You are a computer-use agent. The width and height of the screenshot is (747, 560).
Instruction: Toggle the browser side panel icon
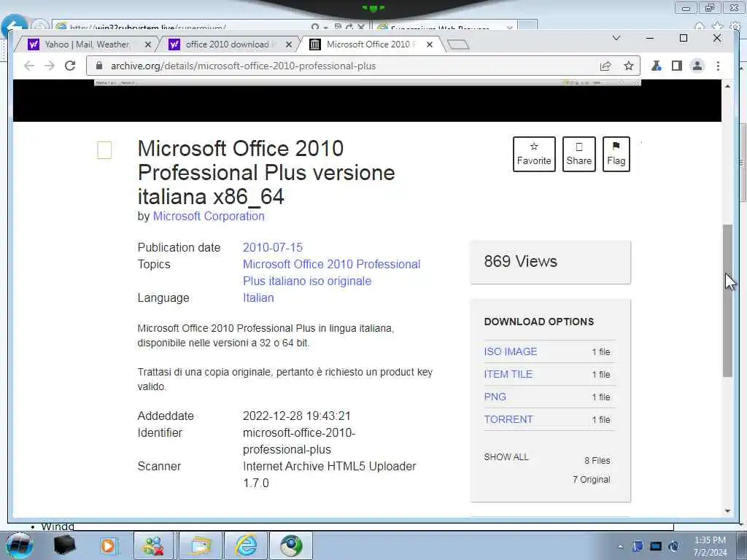point(676,66)
